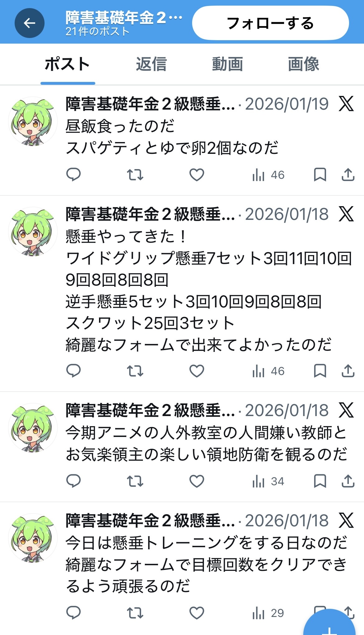Screen dimensions: 364x635
Task: Repost the 今期アニメ post
Action: (135, 481)
